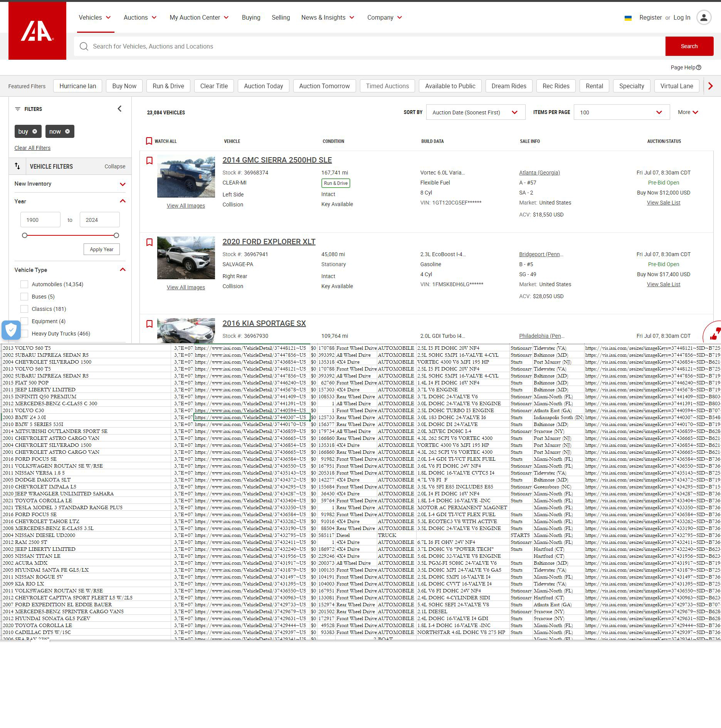The image size is (721, 728).
Task: Open the 2020 Ford Explorer thumbnail image
Action: pos(186,258)
